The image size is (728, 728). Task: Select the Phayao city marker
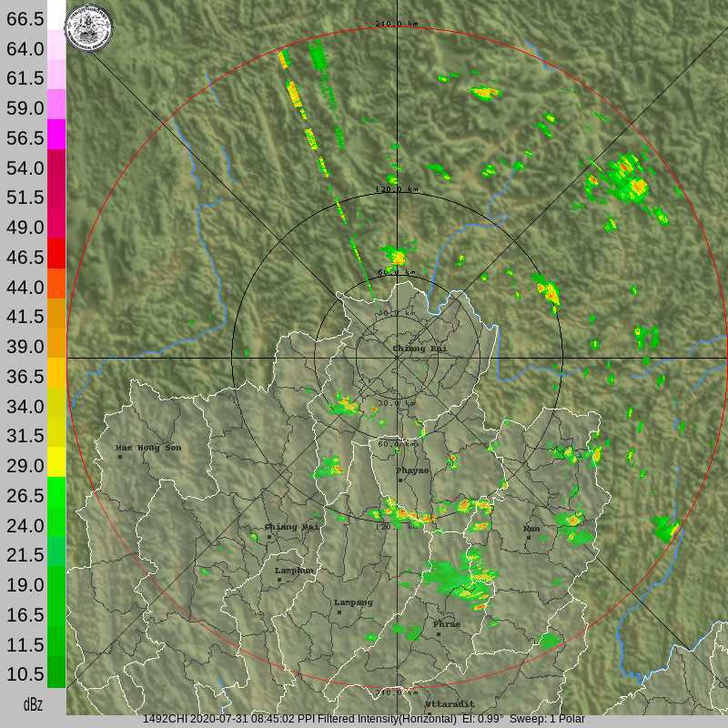pyautogui.click(x=401, y=480)
